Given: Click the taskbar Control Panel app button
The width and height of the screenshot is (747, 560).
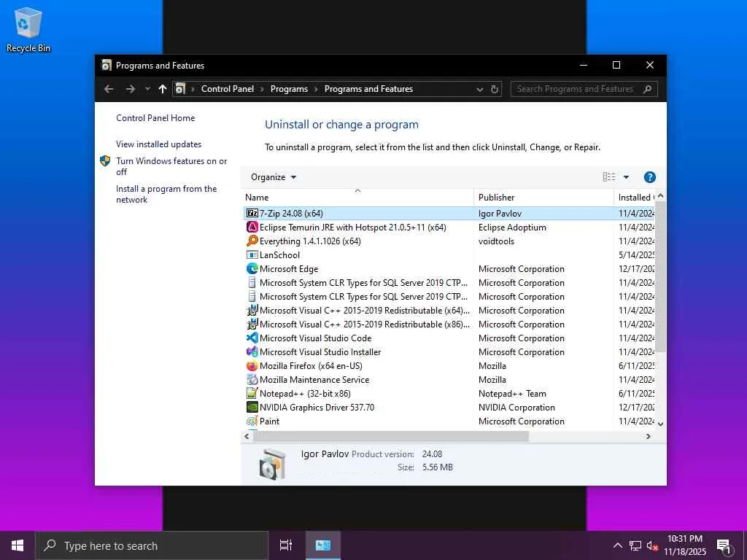Looking at the screenshot, I should click(323, 545).
